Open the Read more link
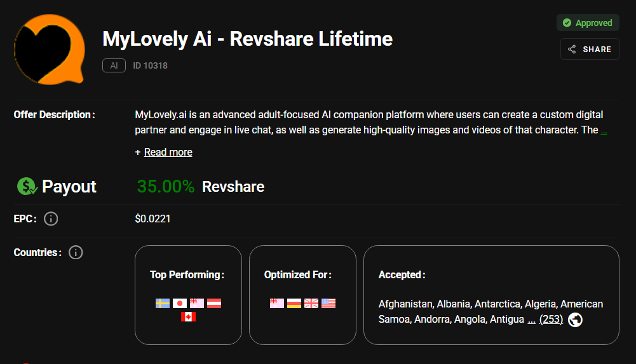 click(x=168, y=152)
